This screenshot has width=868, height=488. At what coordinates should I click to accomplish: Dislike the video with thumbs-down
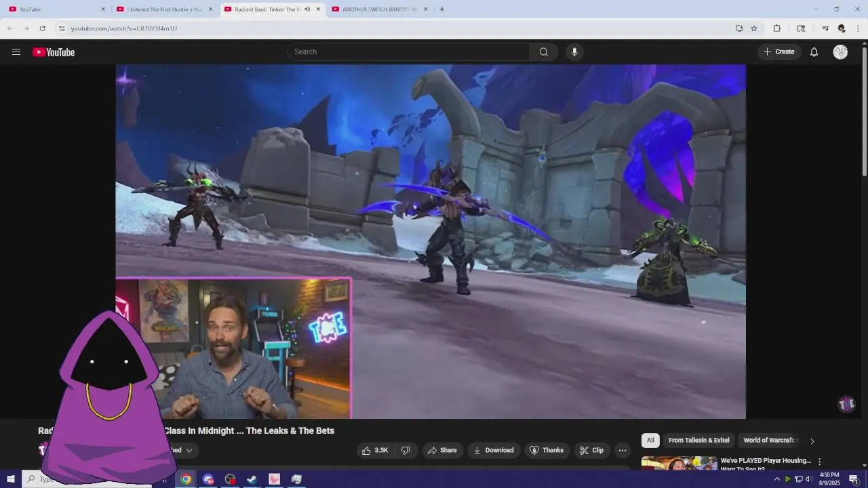coord(406,450)
